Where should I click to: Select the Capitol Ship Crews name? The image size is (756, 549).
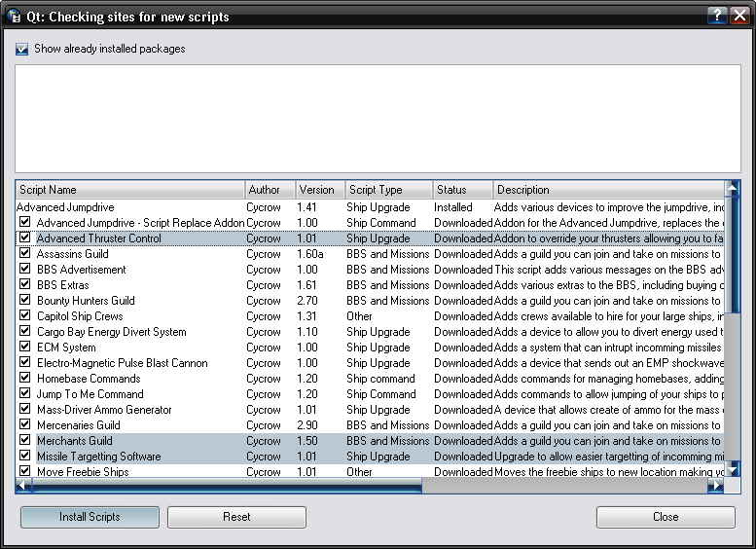point(80,316)
